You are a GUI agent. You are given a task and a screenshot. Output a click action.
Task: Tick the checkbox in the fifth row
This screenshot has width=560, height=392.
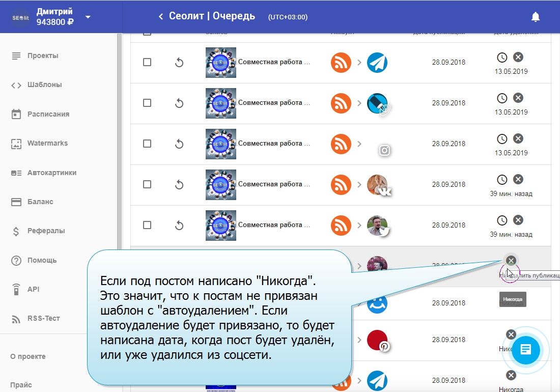(147, 225)
